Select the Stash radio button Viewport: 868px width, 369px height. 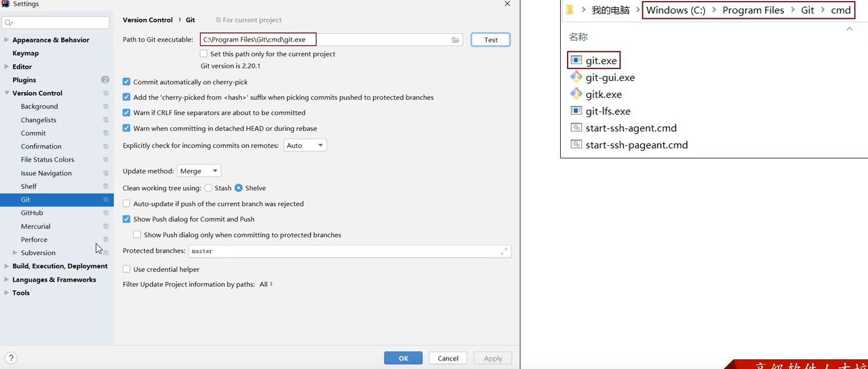click(x=209, y=188)
